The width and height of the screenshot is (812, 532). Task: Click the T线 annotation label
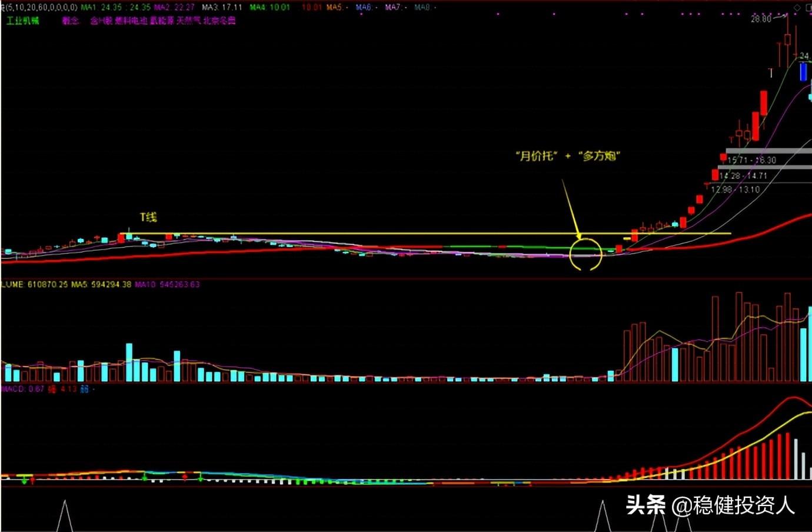[148, 217]
